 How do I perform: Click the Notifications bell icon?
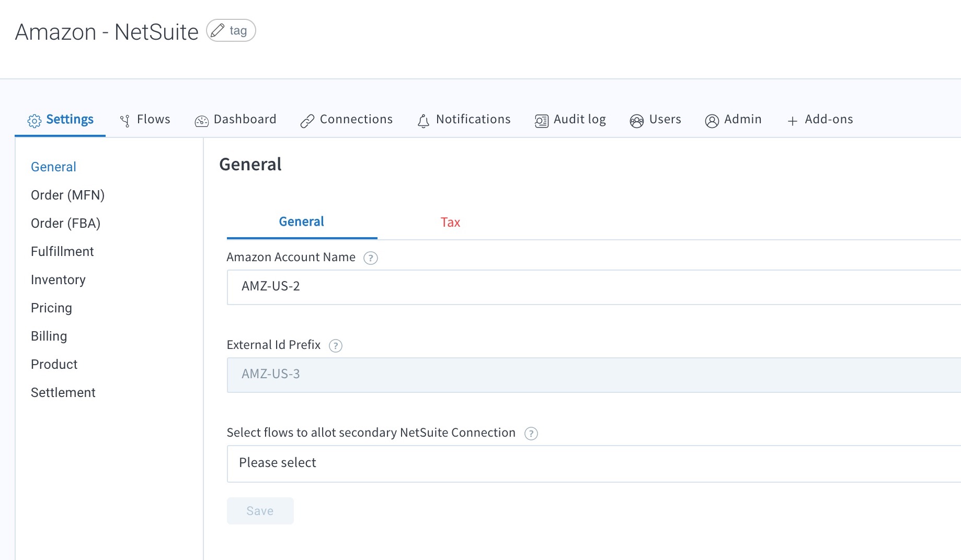pos(424,121)
